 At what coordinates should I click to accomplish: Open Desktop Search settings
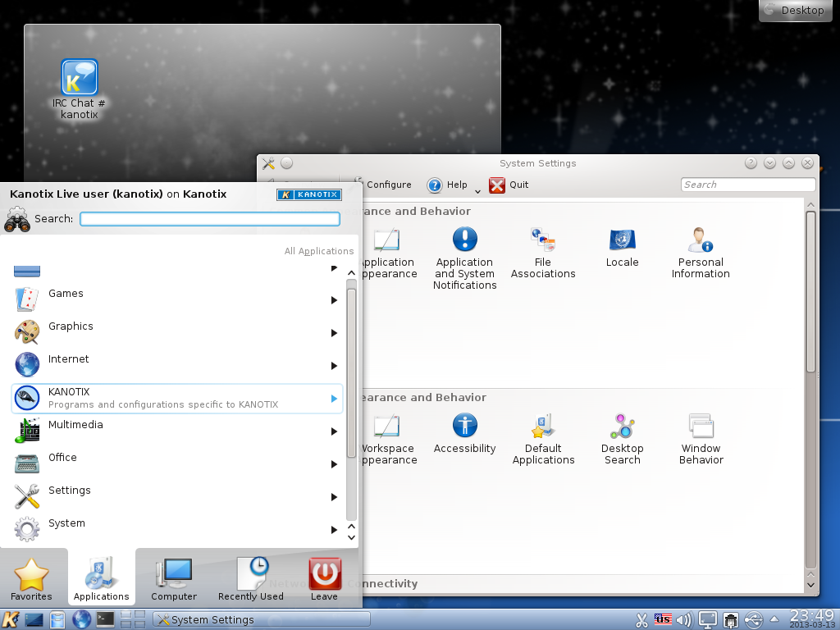622,440
